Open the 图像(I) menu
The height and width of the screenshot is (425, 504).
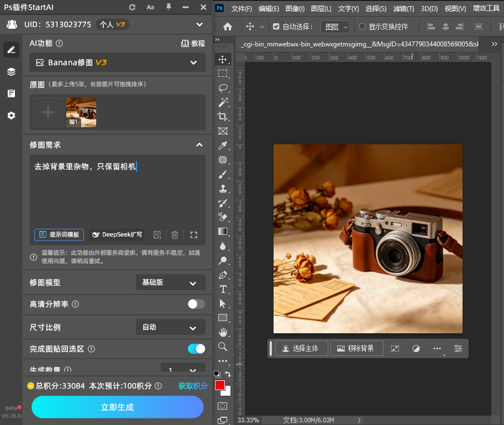[295, 9]
